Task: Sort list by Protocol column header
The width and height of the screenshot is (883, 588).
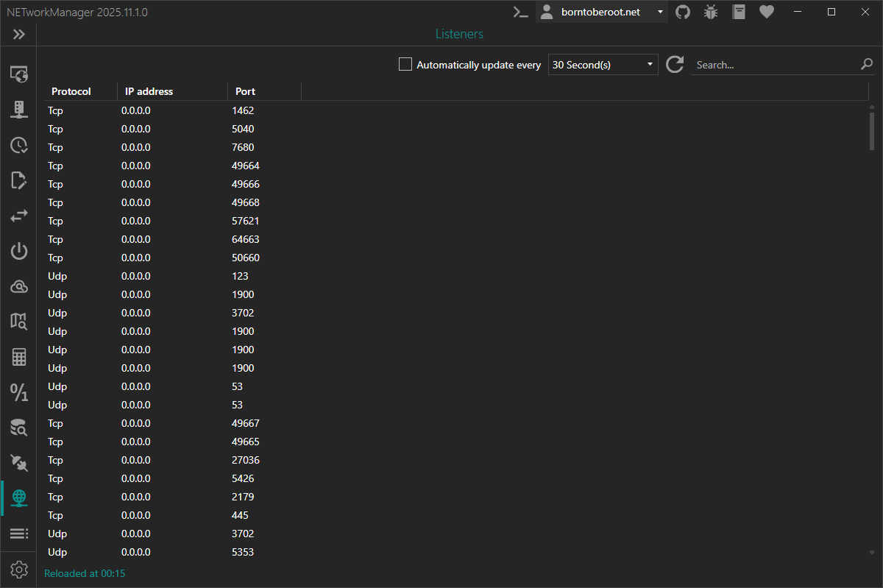Action: [71, 91]
